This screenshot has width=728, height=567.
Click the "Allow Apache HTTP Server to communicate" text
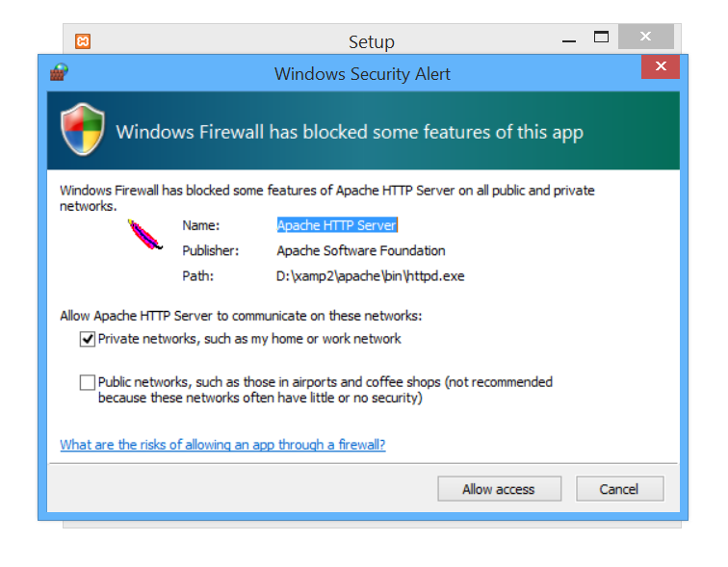point(241,316)
